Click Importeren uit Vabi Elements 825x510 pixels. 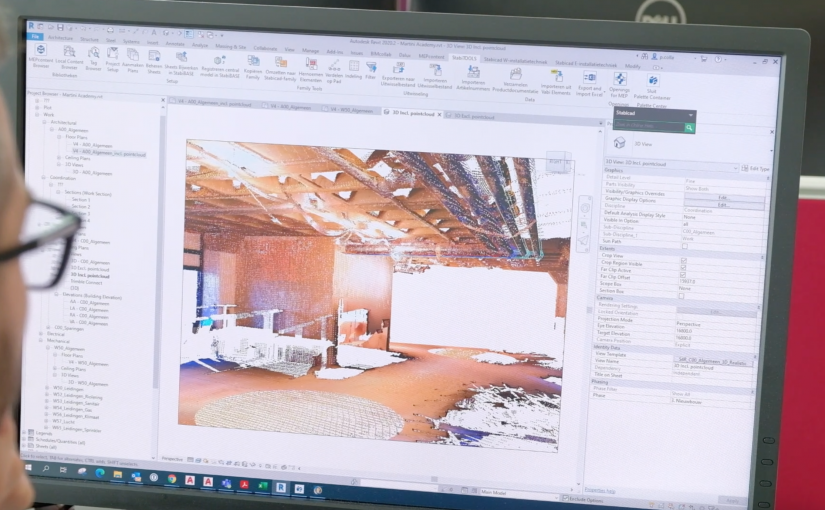click(556, 82)
